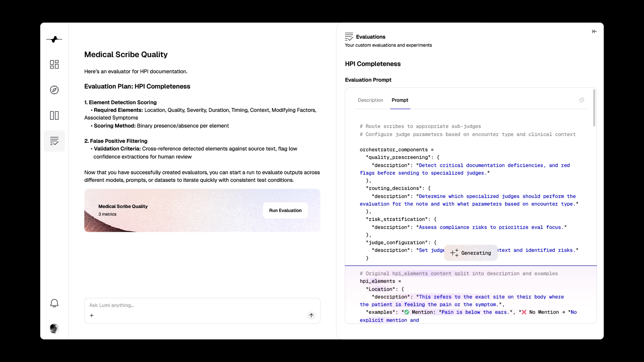Click the Route scribes to appropriate sub-judges comment
Screen dimensions: 644x362
(x=420, y=126)
